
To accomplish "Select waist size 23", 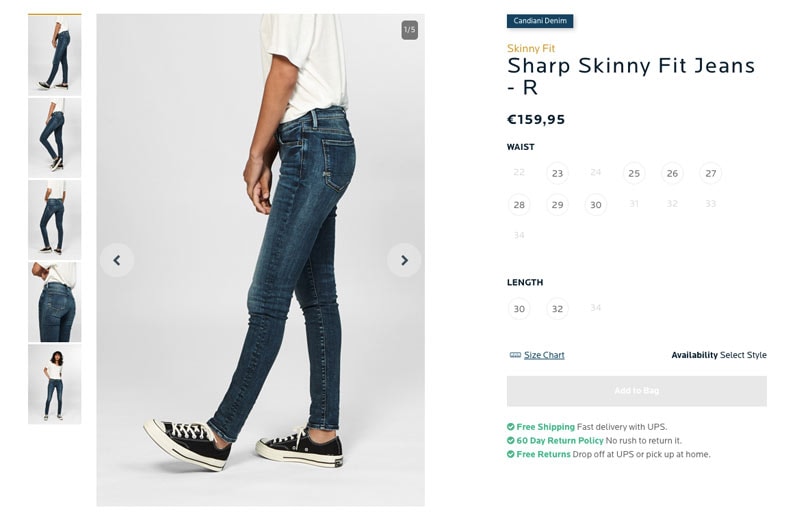I will [x=557, y=173].
